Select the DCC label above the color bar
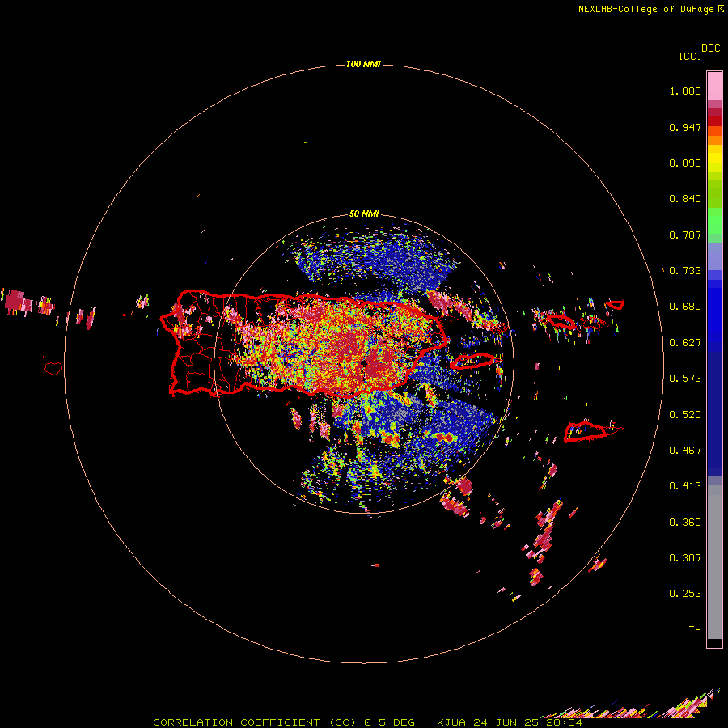The height and width of the screenshot is (728, 728). pos(711,49)
